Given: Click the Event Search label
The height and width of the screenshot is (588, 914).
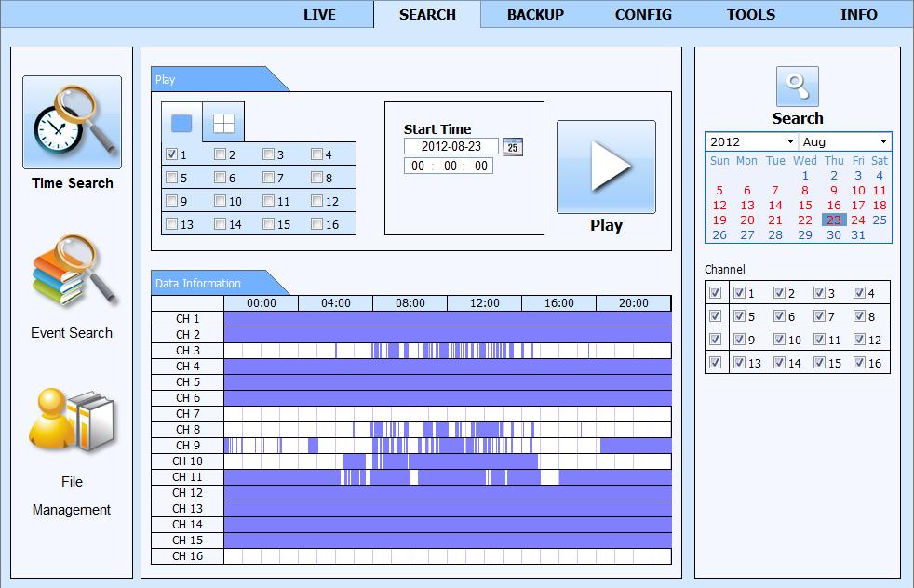Looking at the screenshot, I should [72, 333].
